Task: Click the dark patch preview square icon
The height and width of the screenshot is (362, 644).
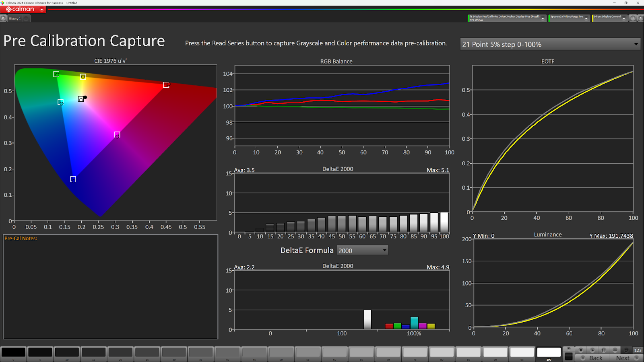Action: point(568,356)
